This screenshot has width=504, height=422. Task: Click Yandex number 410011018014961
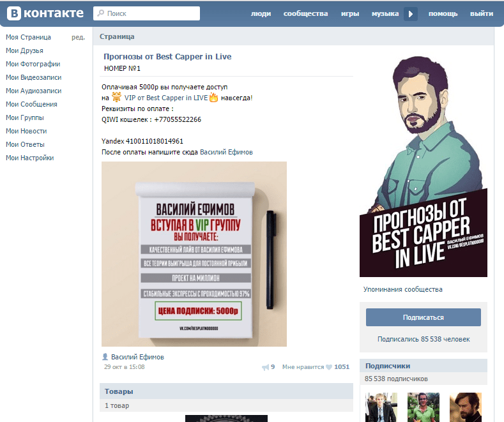tap(155, 141)
